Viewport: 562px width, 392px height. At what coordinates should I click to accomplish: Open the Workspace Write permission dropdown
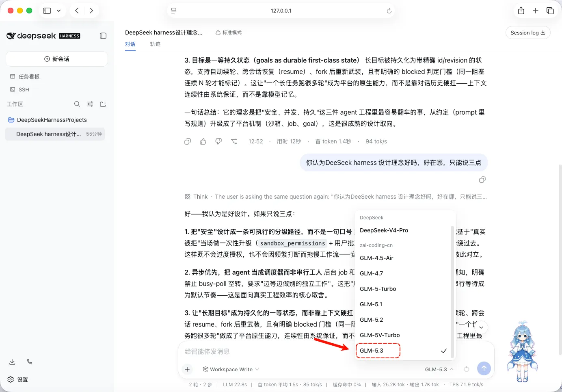[231, 369]
